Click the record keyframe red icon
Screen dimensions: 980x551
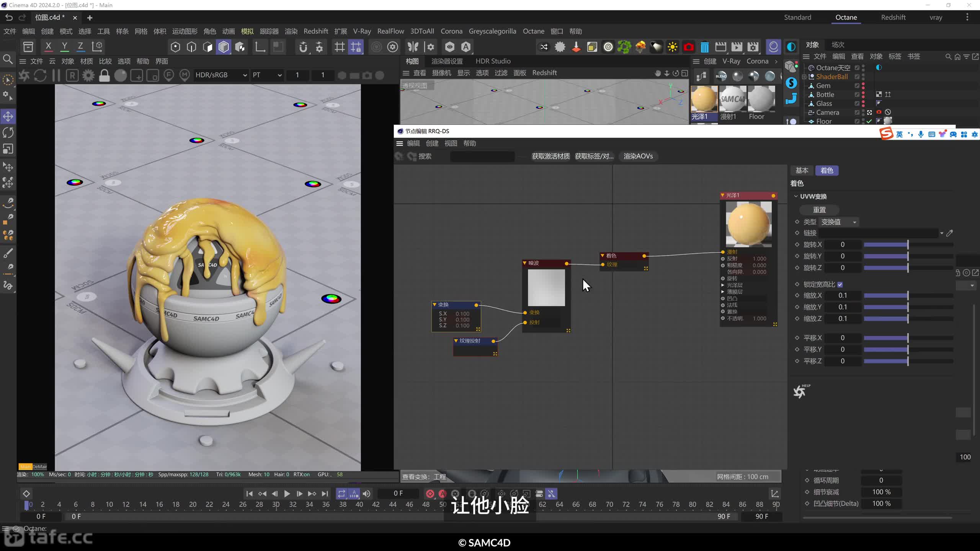tap(430, 494)
